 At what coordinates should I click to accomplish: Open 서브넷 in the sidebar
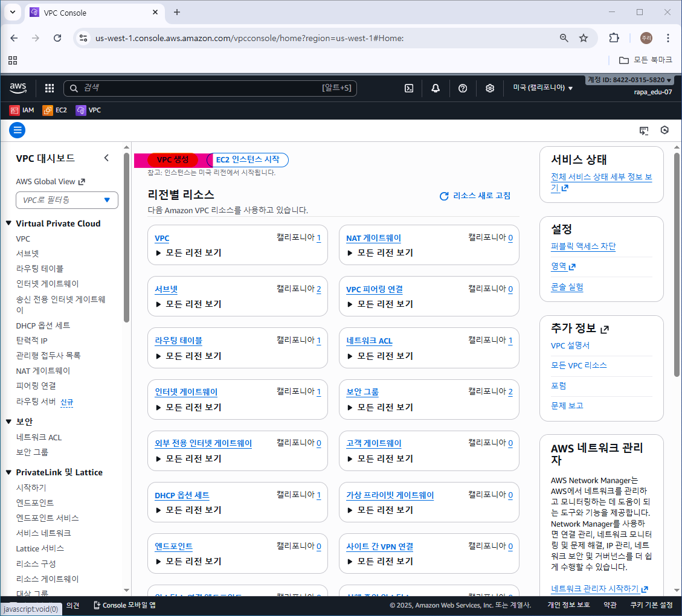click(x=27, y=254)
